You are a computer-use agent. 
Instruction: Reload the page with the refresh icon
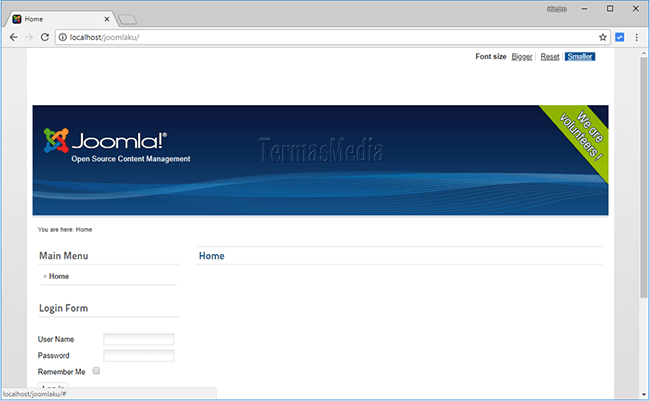tap(45, 37)
